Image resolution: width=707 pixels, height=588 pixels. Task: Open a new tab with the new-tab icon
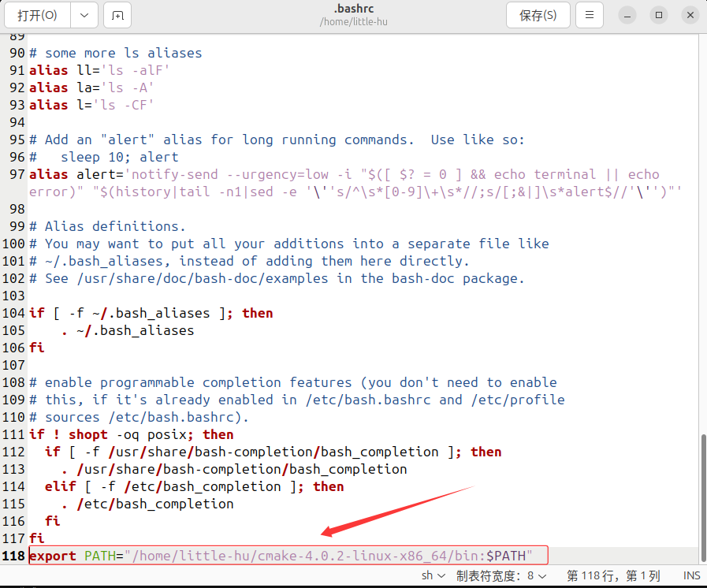pos(117,14)
